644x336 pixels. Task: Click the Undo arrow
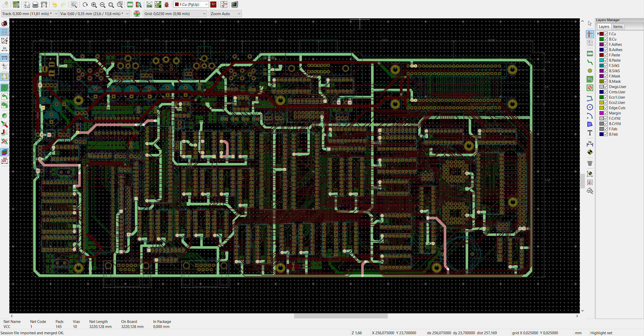tap(55, 4)
